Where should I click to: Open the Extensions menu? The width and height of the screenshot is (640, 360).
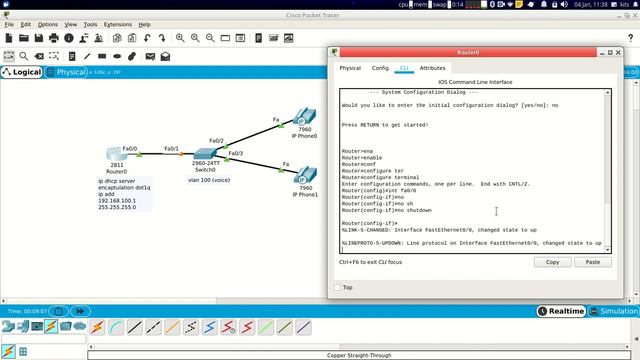tap(118, 24)
